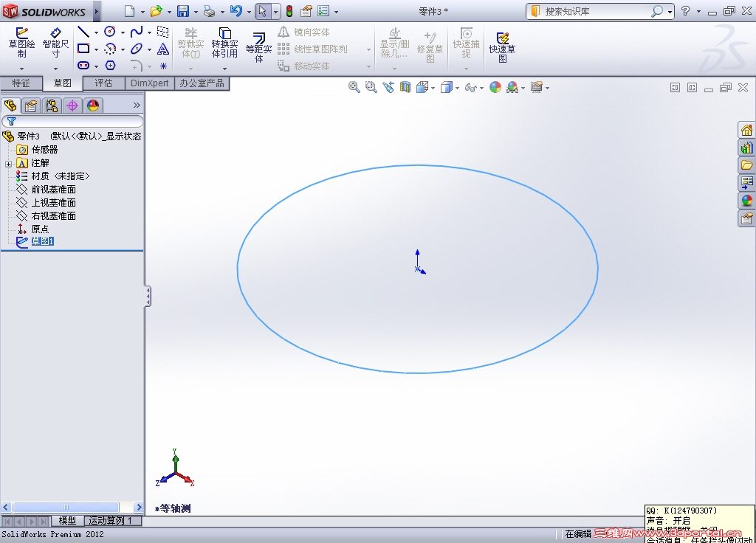Click the Rapid Sketch (快速草图) tool

502,48
